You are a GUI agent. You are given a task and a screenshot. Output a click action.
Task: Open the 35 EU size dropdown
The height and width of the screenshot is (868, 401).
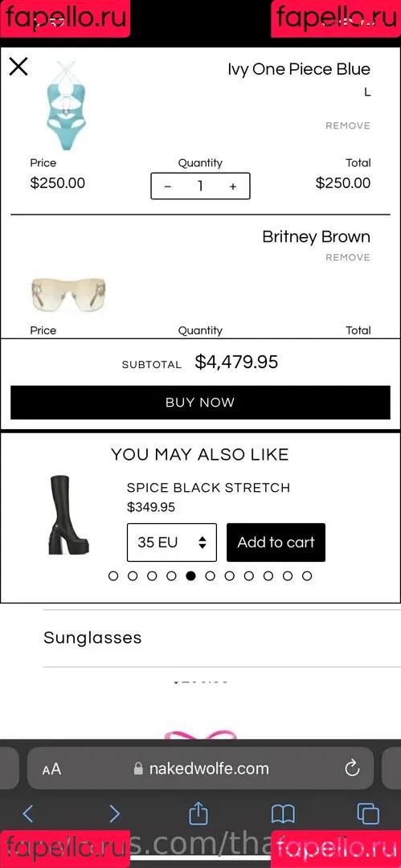point(172,542)
